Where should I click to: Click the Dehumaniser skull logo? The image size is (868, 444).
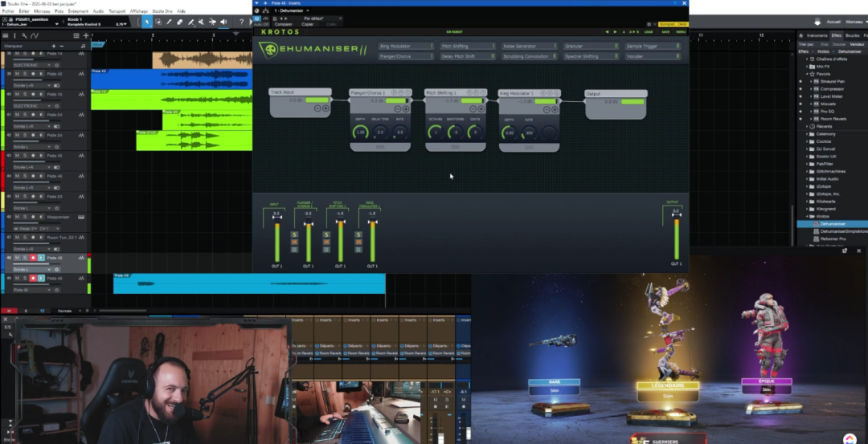[x=268, y=51]
